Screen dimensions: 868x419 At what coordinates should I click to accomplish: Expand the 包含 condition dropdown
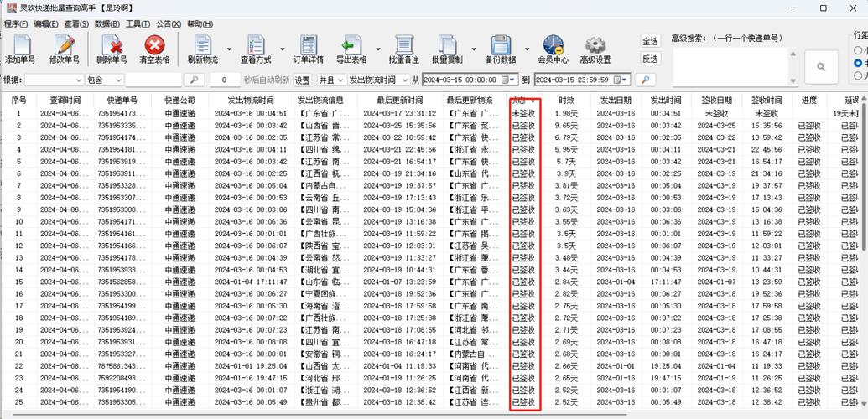tap(117, 80)
